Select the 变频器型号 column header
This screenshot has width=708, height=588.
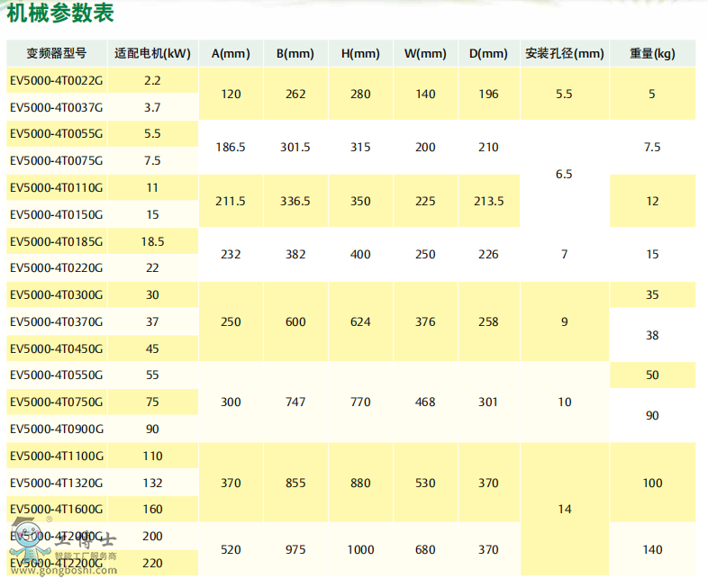pyautogui.click(x=56, y=53)
